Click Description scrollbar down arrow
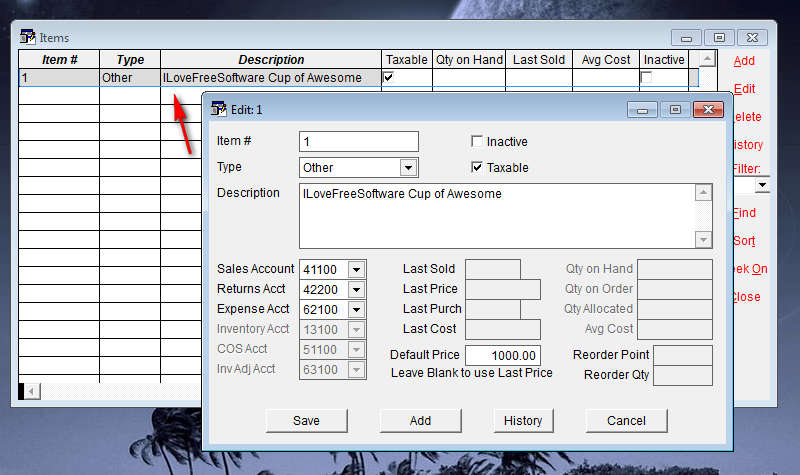The image size is (800, 475). coord(703,239)
